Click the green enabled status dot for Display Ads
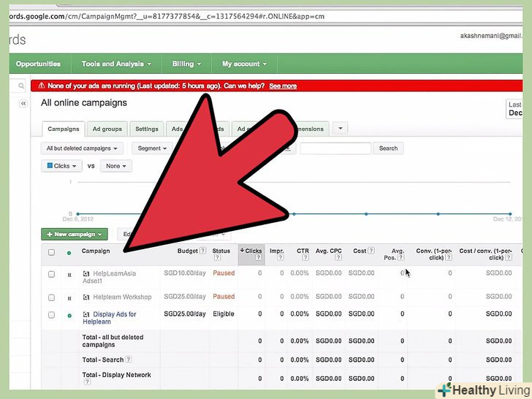 coord(69,316)
